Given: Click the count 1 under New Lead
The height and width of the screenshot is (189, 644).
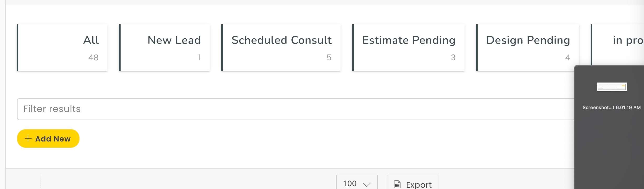Looking at the screenshot, I should point(200,57).
